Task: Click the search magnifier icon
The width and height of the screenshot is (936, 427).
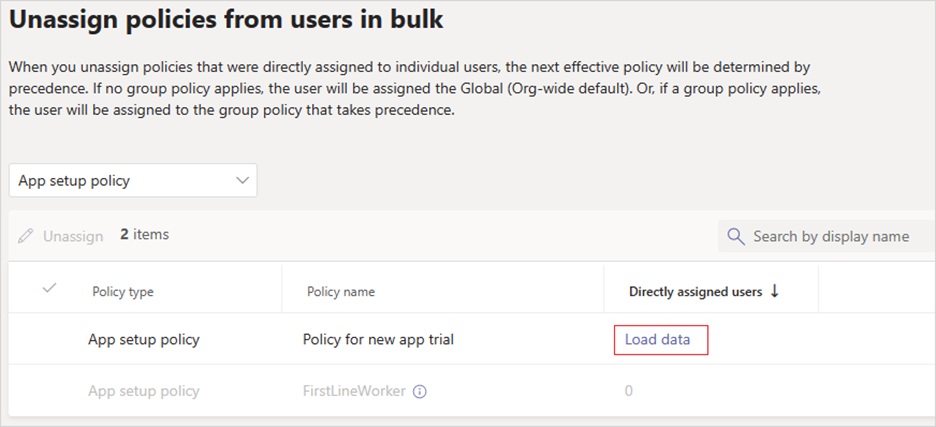Action: pos(736,236)
